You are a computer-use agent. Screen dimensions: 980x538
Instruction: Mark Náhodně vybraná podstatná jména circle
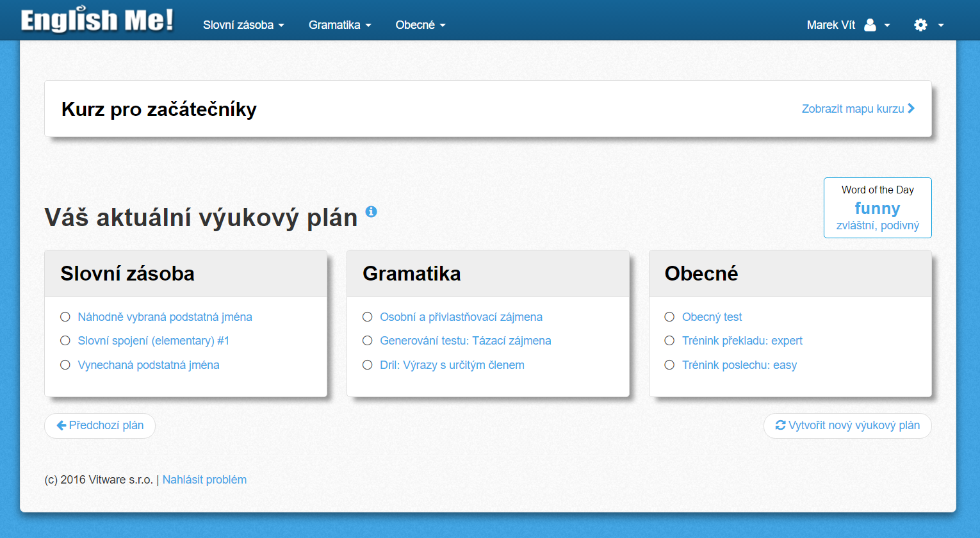(x=65, y=317)
